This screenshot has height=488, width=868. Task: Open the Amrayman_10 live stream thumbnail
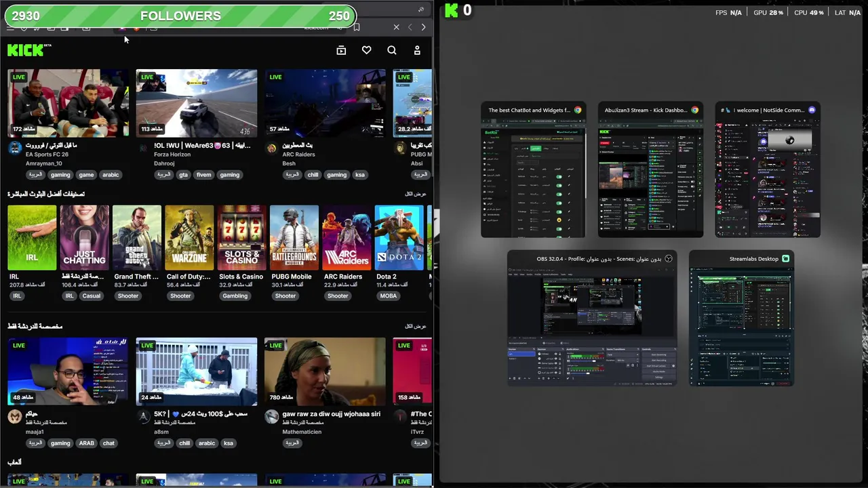68,103
